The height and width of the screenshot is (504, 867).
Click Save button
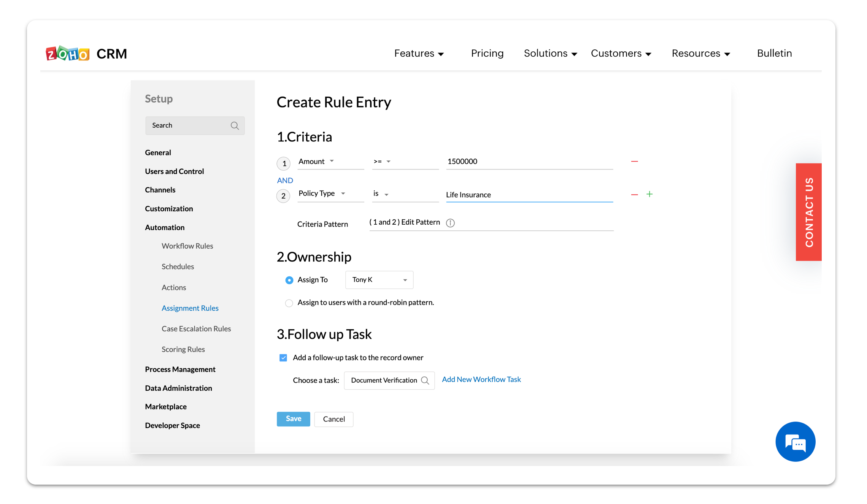pos(293,419)
